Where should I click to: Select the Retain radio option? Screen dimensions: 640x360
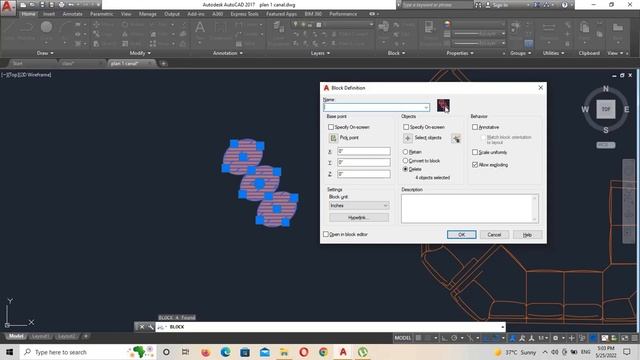tap(405, 152)
